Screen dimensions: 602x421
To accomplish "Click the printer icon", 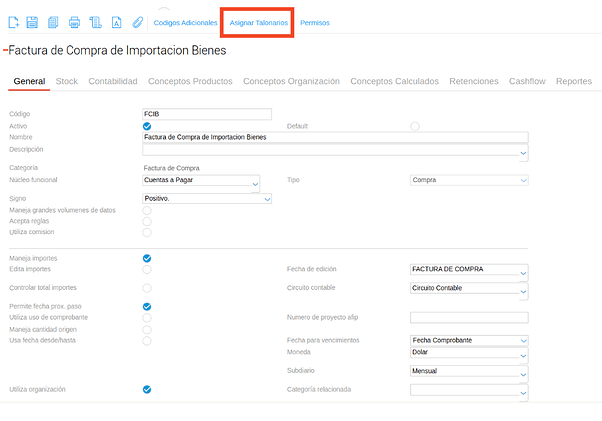I will click(x=74, y=22).
